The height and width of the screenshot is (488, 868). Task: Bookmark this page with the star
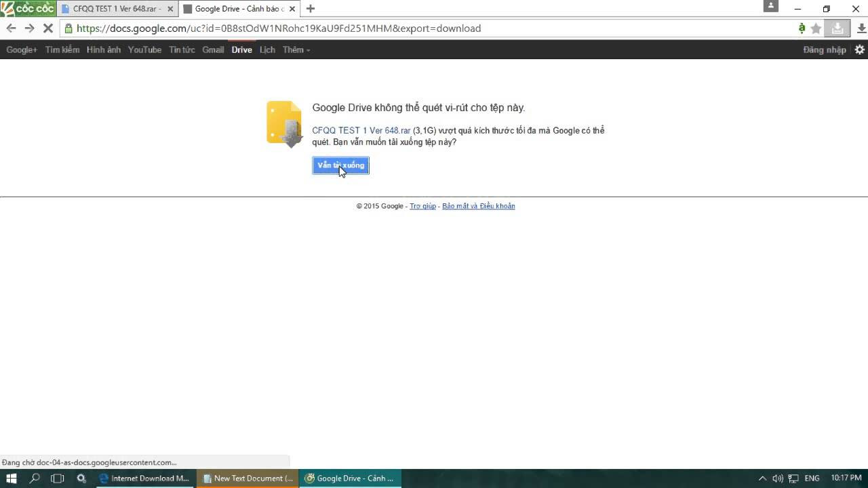(816, 28)
